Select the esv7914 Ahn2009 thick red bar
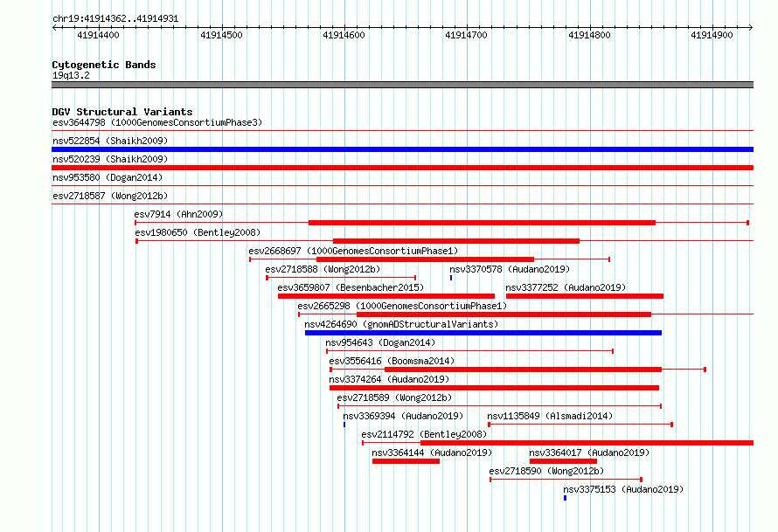The height and width of the screenshot is (532, 778). [482, 223]
